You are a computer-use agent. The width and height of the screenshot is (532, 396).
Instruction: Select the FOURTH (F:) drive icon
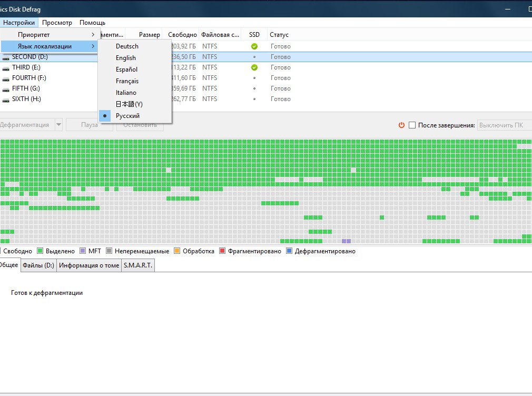coord(6,78)
